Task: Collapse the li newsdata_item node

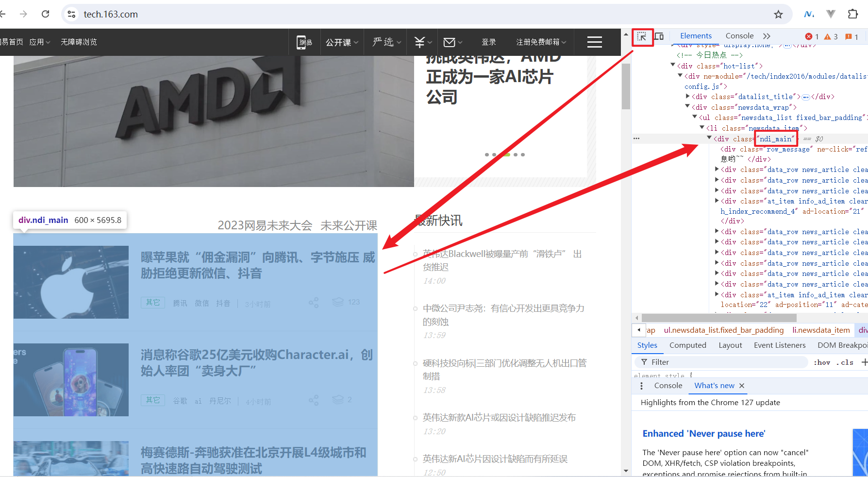Action: click(x=702, y=127)
